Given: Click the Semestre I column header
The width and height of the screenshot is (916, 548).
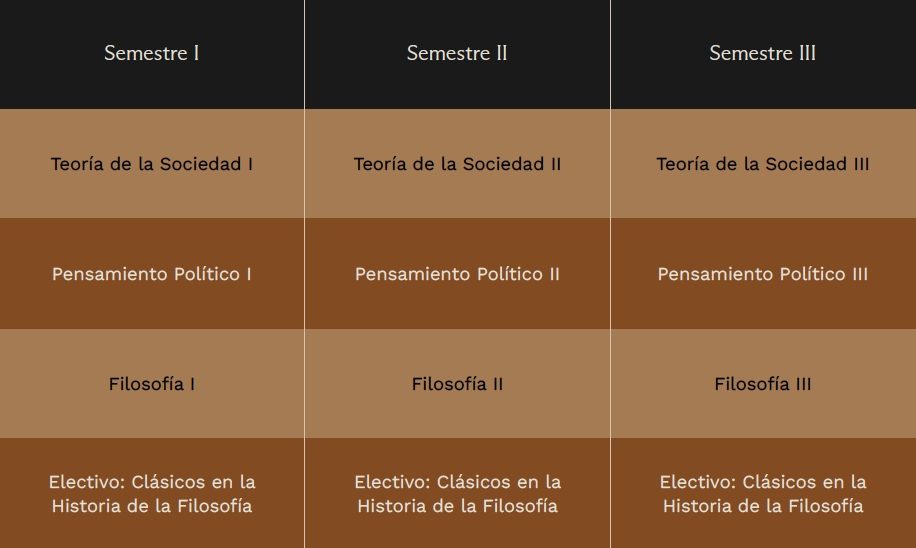Looking at the screenshot, I should tap(152, 53).
